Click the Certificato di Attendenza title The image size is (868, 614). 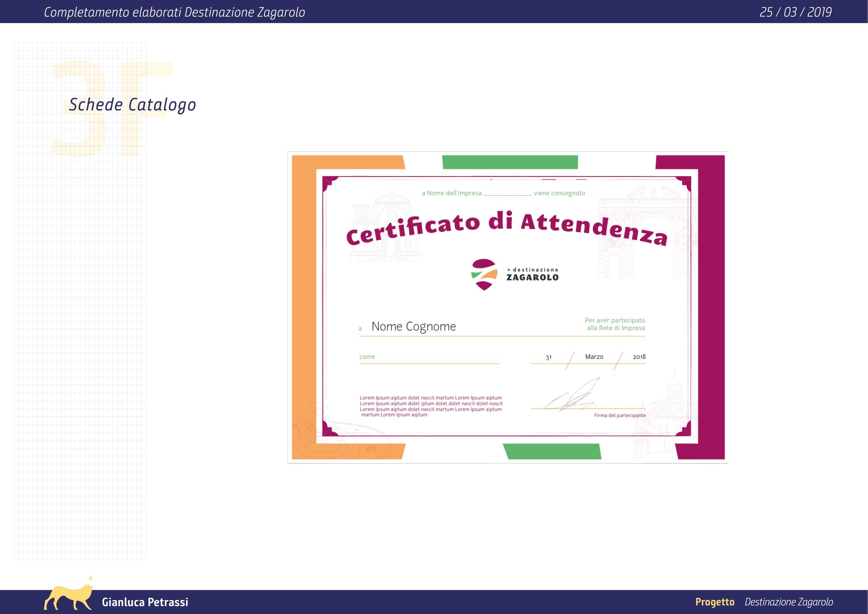[507, 229]
